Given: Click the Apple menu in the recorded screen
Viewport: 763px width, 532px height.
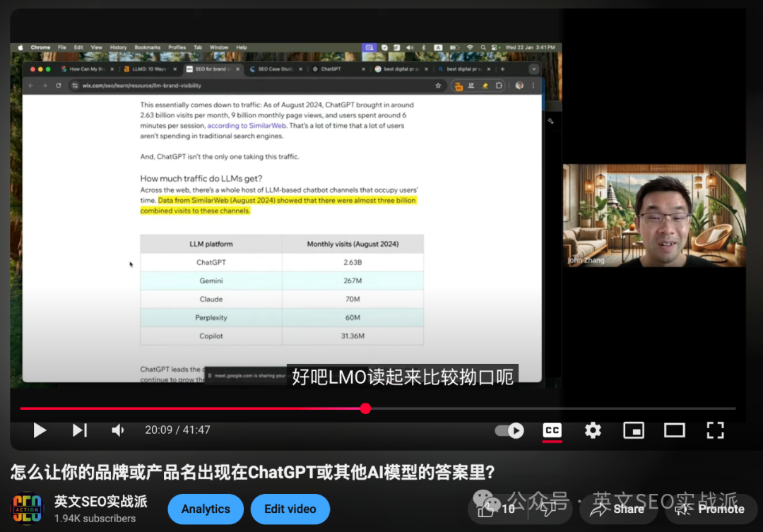Looking at the screenshot, I should coord(20,48).
